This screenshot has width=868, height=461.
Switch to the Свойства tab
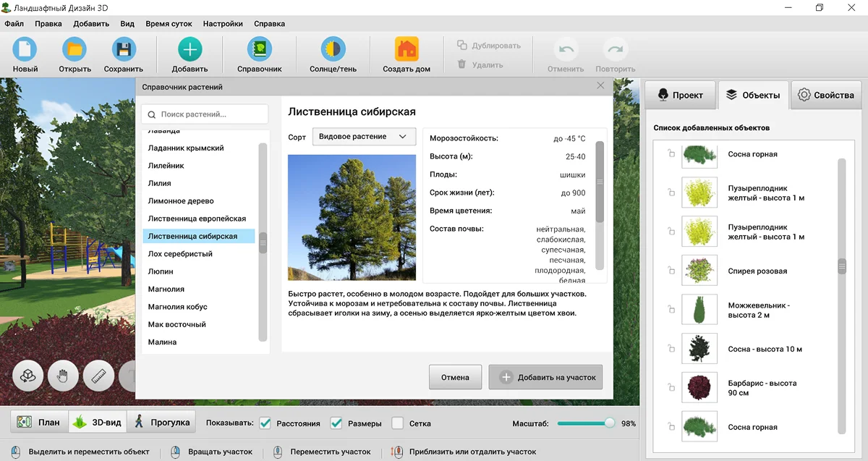click(825, 94)
